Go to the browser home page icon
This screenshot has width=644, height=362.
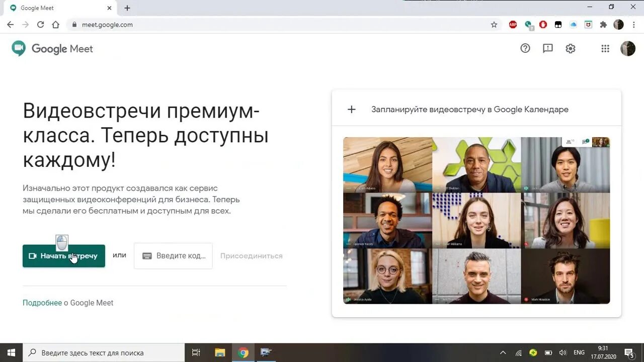pos(55,25)
